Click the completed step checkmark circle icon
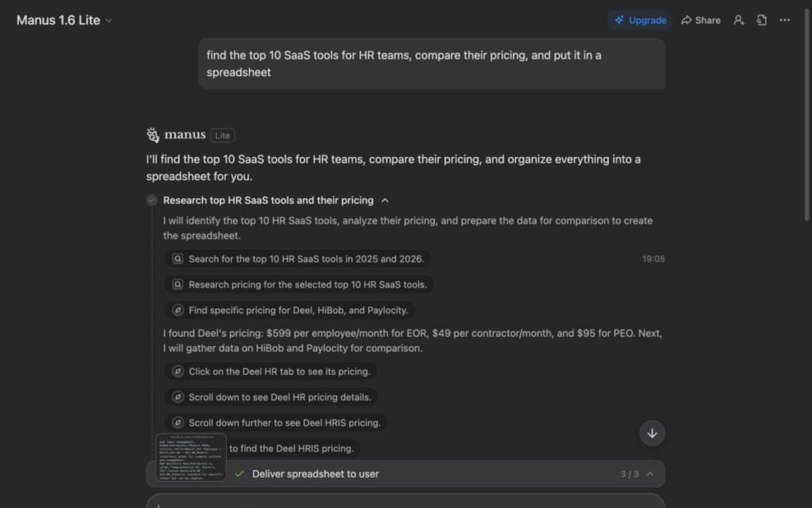The image size is (812, 508). pos(152,201)
